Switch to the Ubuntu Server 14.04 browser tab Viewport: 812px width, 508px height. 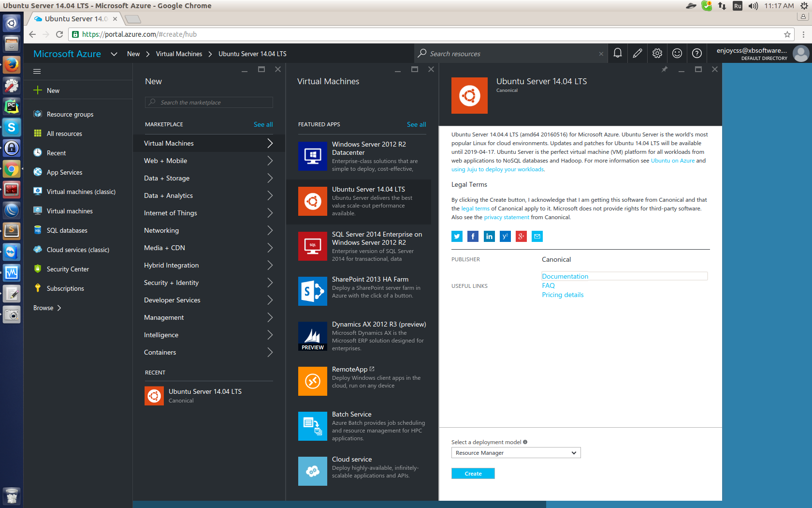[72, 19]
